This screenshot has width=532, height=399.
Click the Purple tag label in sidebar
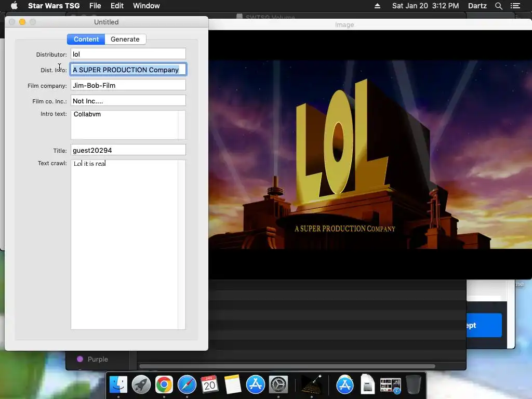pos(98,359)
